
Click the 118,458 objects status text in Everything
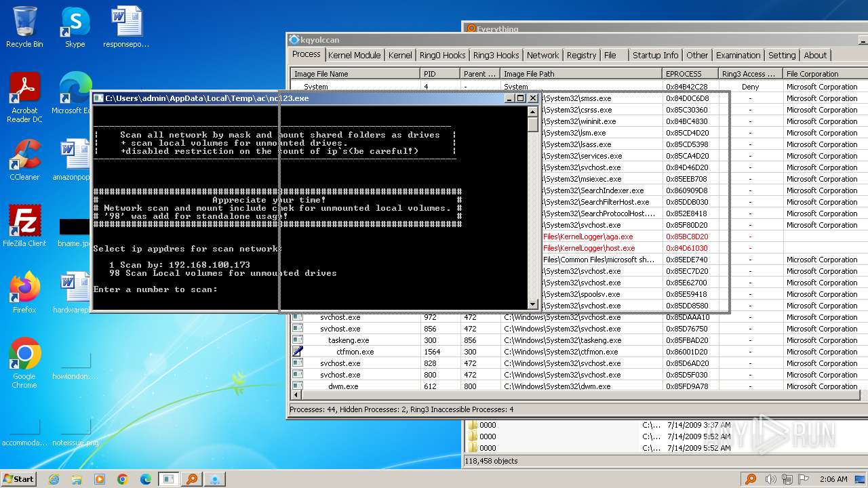(x=492, y=461)
